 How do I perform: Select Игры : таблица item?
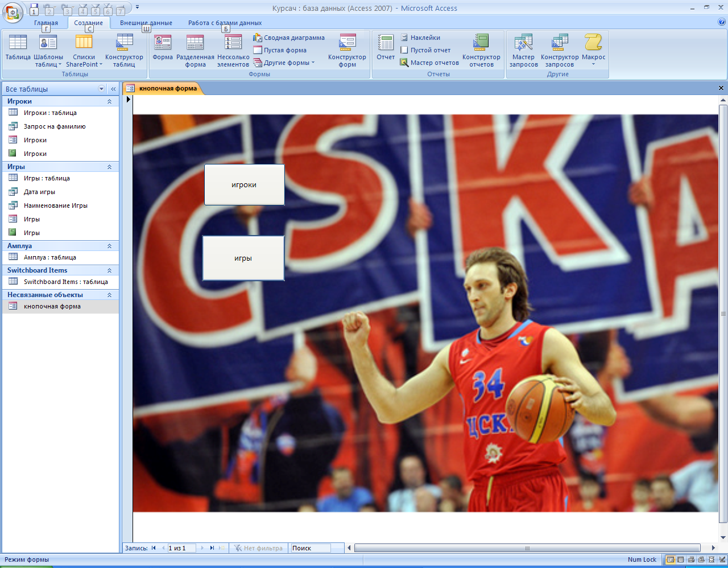pyautogui.click(x=61, y=178)
